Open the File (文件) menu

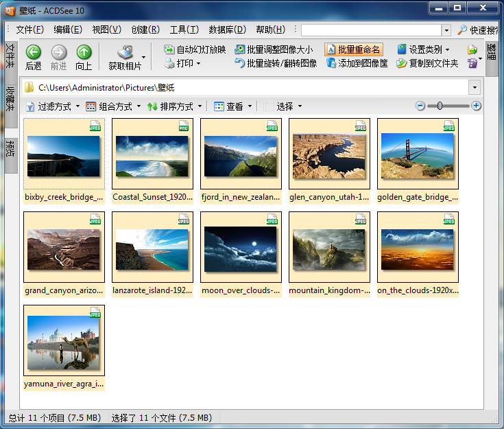pos(30,30)
